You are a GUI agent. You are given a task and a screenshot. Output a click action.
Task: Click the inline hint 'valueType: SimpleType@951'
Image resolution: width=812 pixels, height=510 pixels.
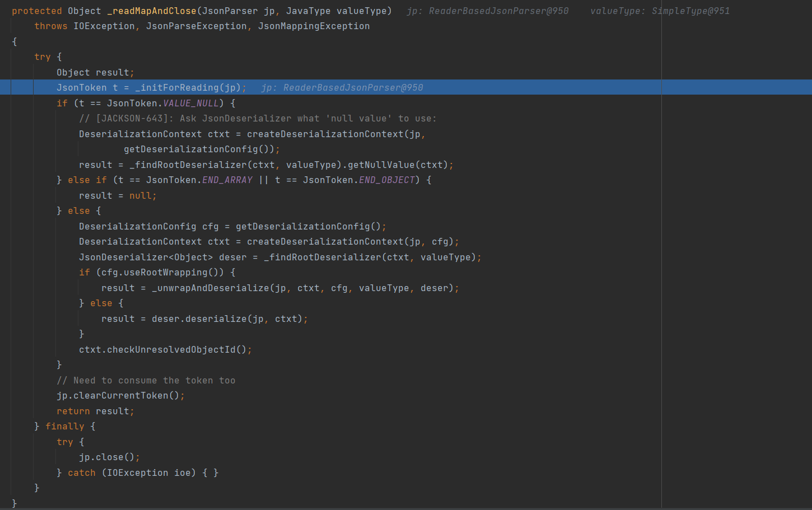[660, 11]
